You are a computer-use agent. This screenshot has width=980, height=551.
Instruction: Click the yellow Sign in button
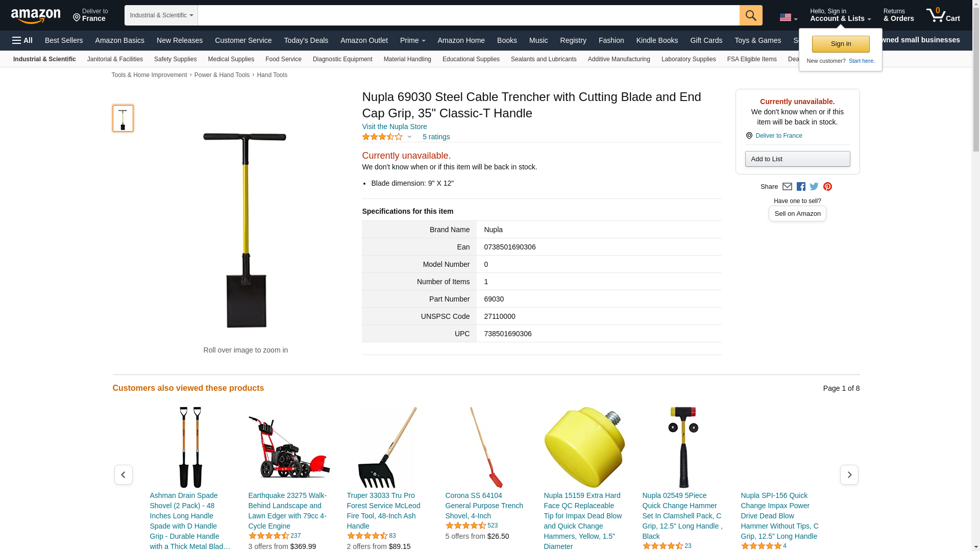pyautogui.click(x=841, y=44)
